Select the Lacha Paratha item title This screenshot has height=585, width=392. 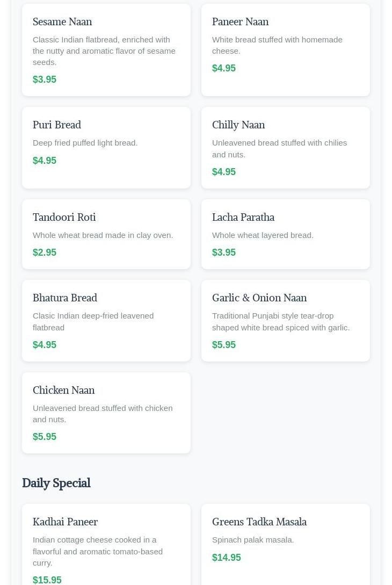[243, 217]
